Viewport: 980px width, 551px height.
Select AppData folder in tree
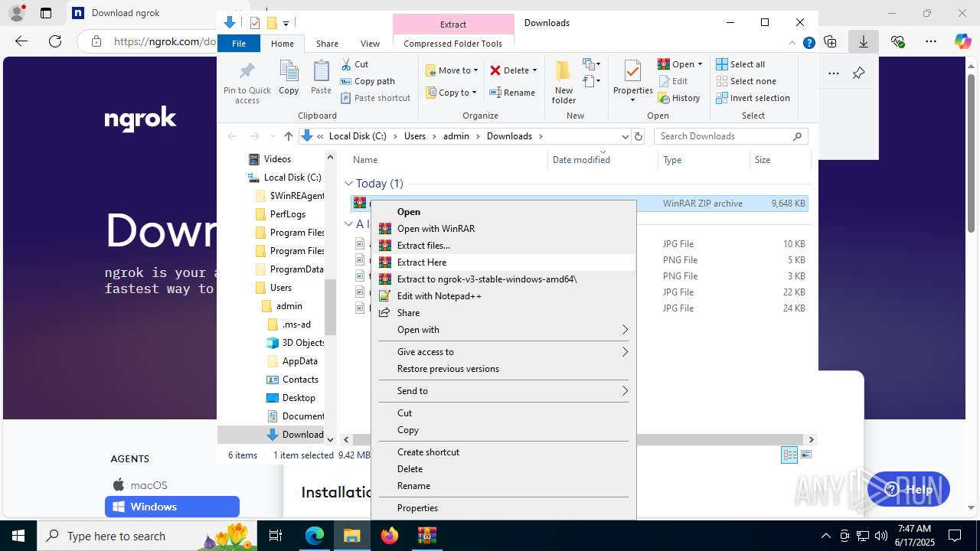click(299, 361)
